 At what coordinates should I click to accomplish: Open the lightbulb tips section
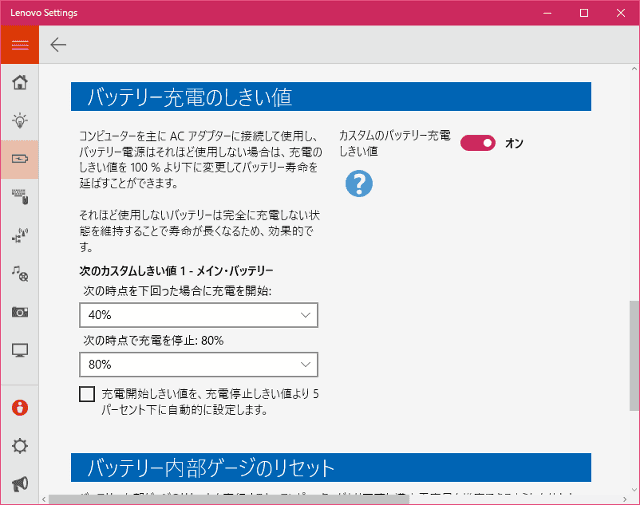(20, 120)
